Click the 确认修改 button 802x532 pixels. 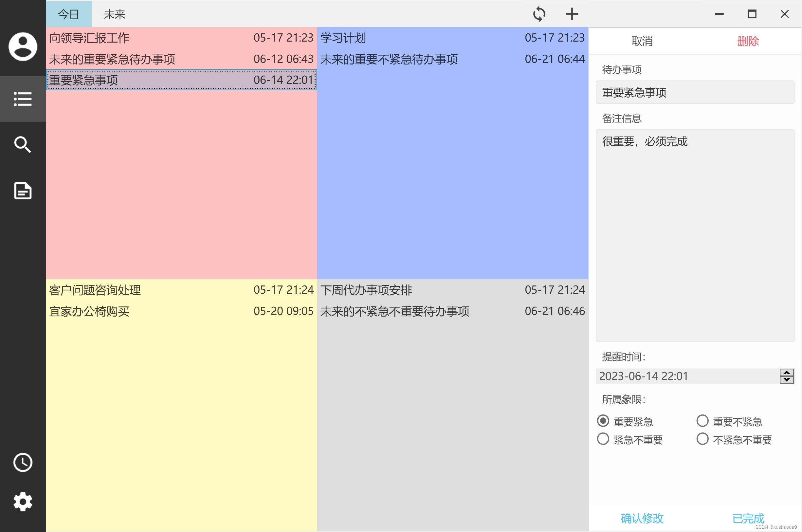pyautogui.click(x=642, y=518)
